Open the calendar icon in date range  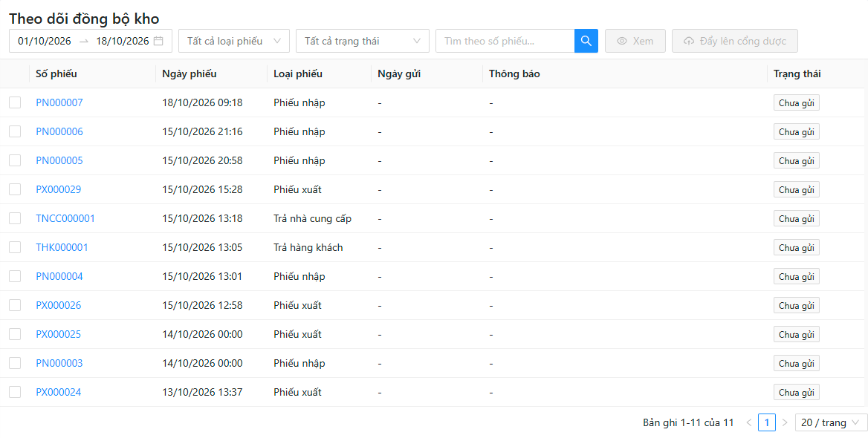(x=158, y=41)
